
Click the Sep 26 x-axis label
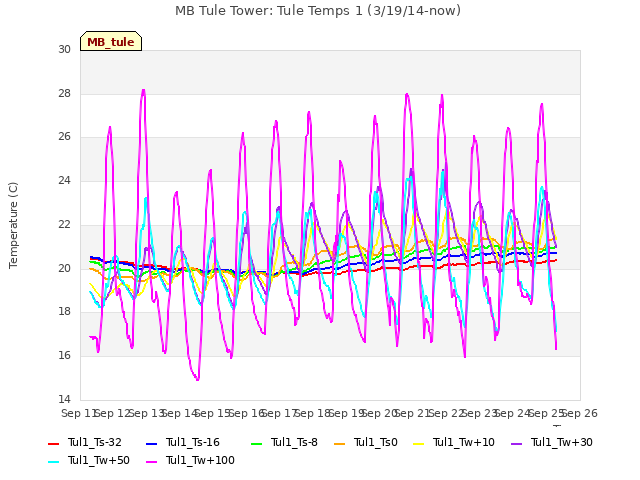[x=580, y=413]
